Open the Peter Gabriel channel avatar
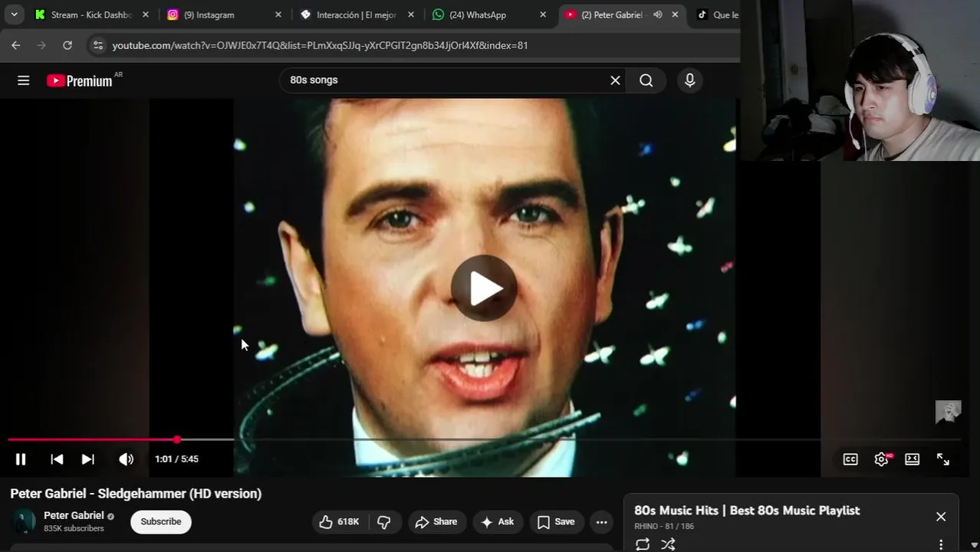The width and height of the screenshot is (980, 552). click(23, 521)
